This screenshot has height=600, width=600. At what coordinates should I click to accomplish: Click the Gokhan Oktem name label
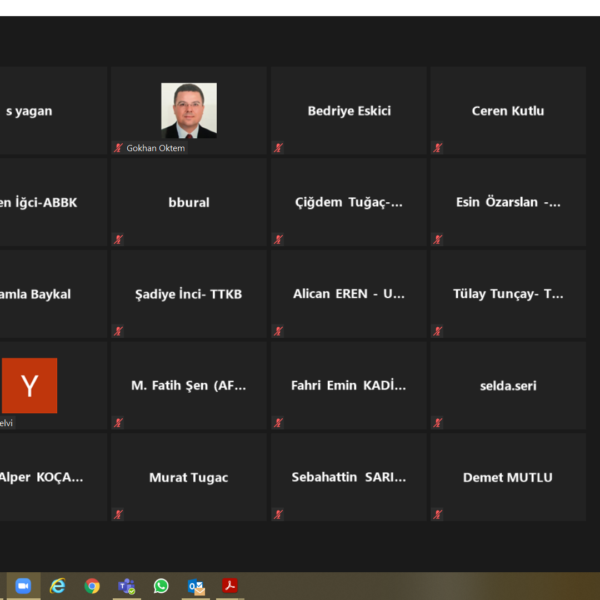click(156, 148)
